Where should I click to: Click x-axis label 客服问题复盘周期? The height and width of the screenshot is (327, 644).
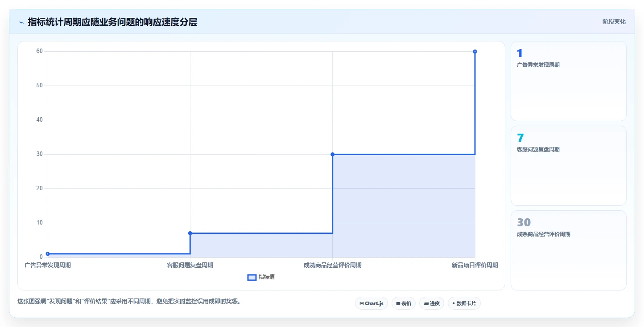pyautogui.click(x=190, y=265)
